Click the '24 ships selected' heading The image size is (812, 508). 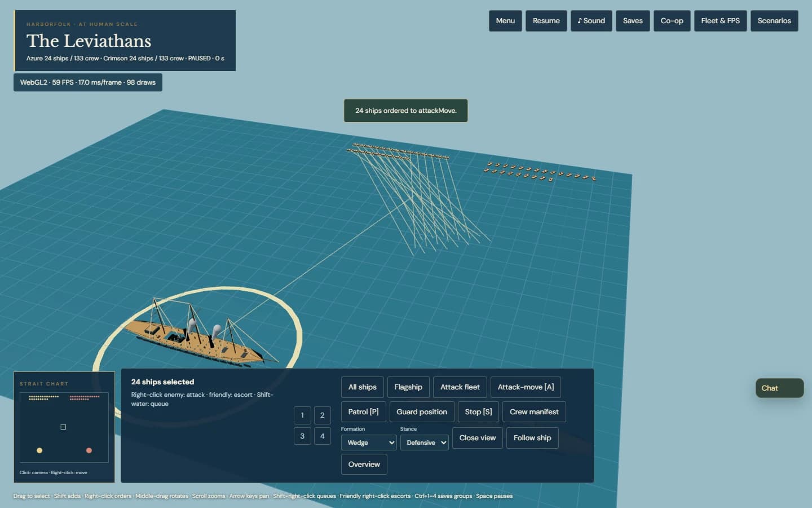point(162,382)
